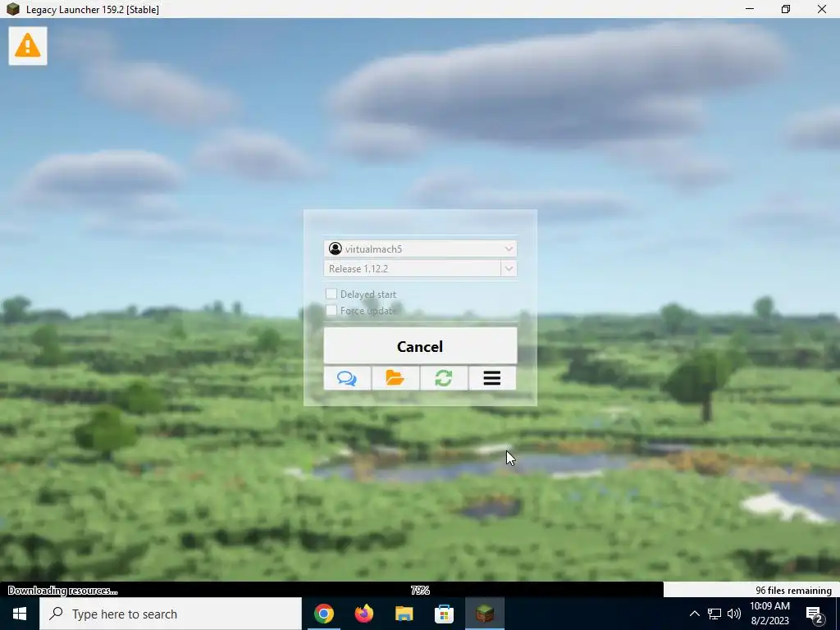Open the volume speaker tray icon
Image resolution: width=840 pixels, height=630 pixels.
click(x=734, y=614)
